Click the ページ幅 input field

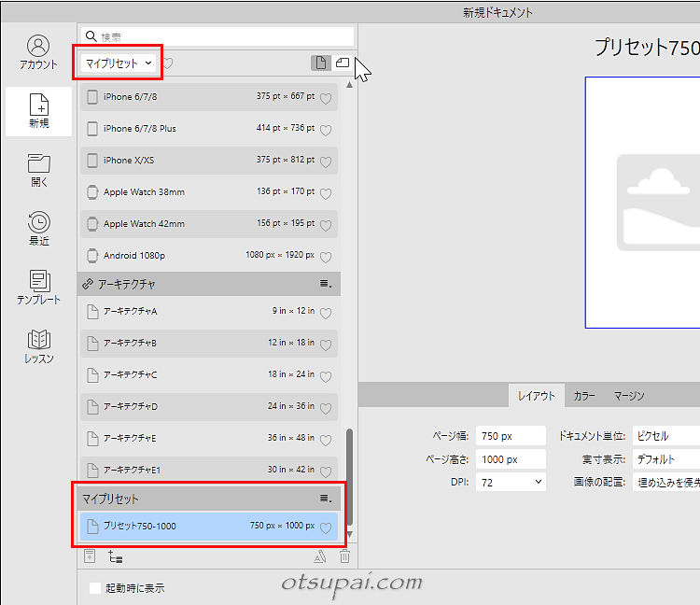pos(511,436)
